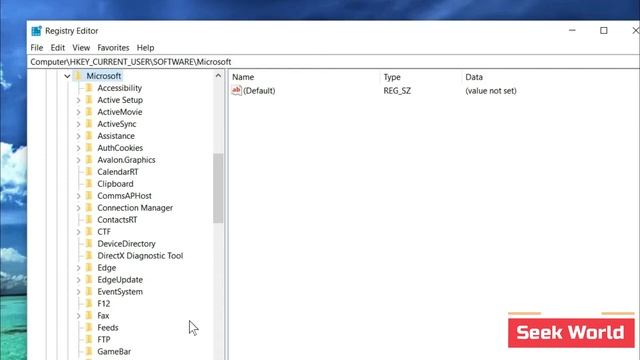
Task: Select the GameBar key label
Action: [114, 351]
